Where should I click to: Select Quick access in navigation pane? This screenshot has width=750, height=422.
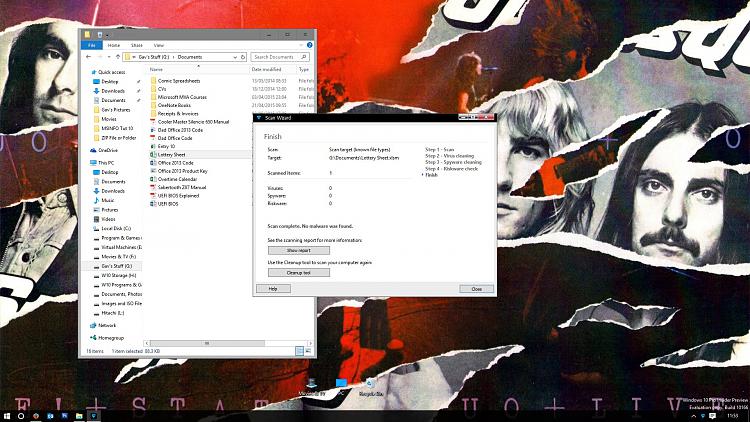pos(111,72)
